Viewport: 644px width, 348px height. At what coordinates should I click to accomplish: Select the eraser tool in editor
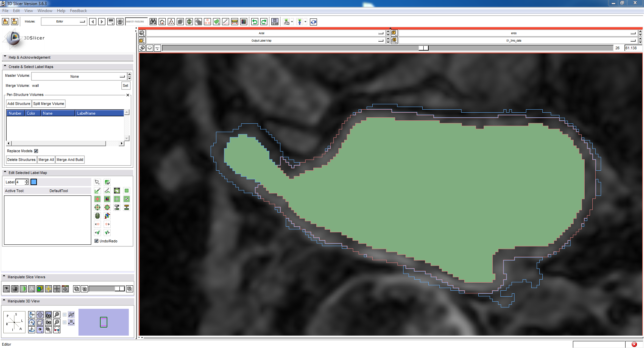(107, 182)
